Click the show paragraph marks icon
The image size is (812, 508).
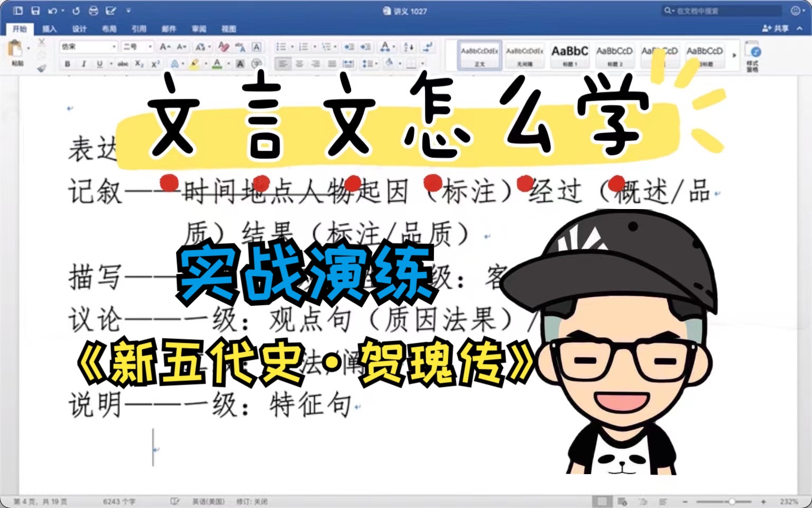coord(427,47)
